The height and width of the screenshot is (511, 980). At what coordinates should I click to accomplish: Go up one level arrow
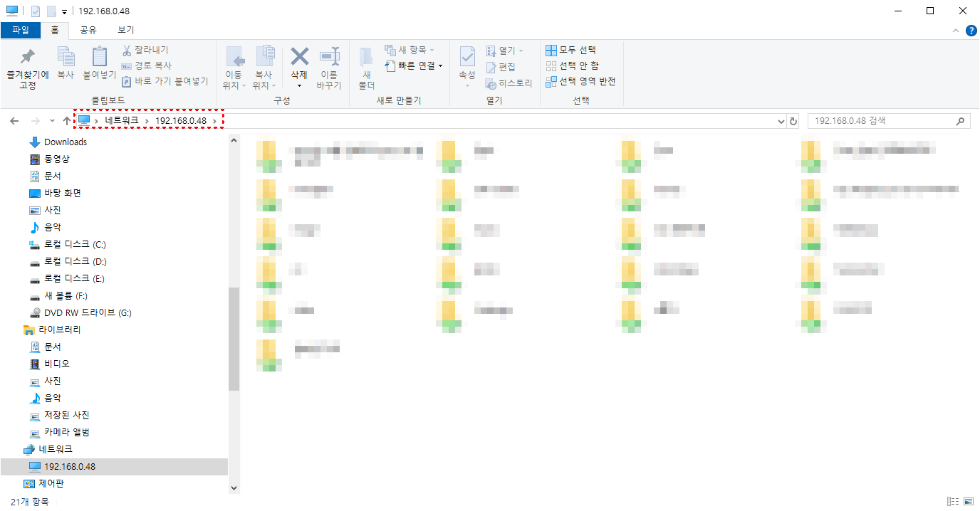click(x=67, y=121)
